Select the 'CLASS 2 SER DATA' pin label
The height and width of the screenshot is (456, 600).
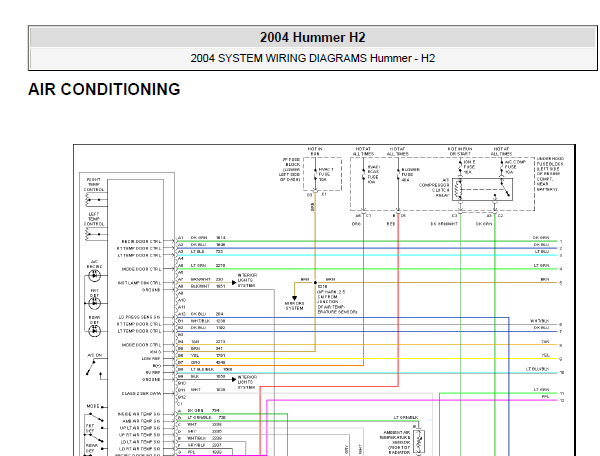(142, 393)
